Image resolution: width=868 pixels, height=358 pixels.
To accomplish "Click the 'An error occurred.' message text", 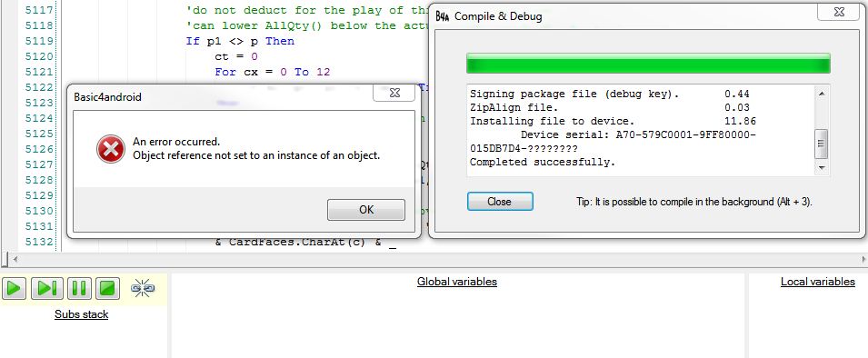I will 176,142.
